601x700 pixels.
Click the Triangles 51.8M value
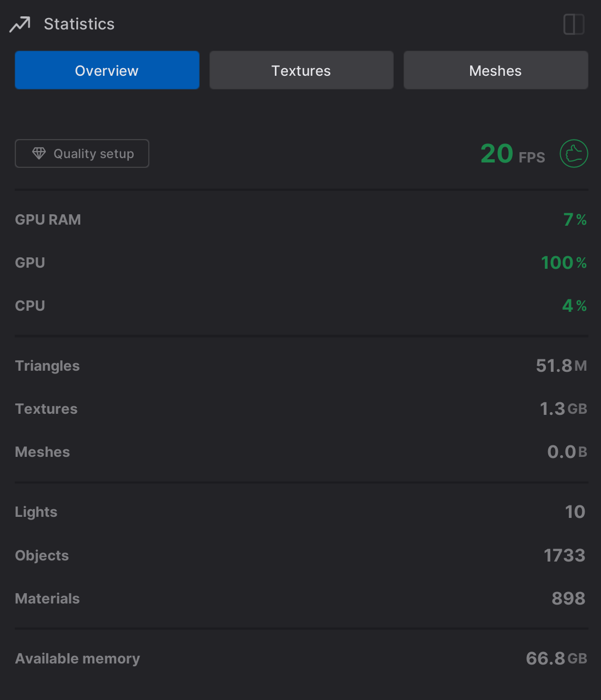pyautogui.click(x=561, y=366)
